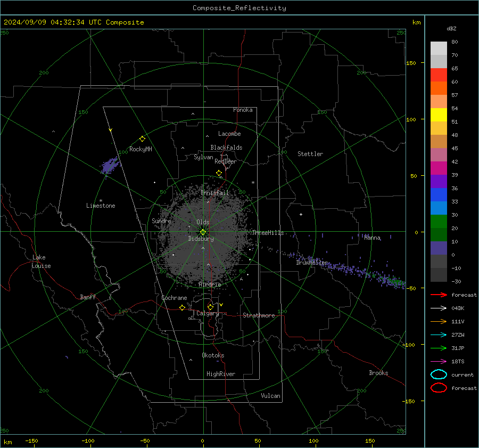Click the Vulcan label
Image resolution: width=479 pixels, height=448 pixels.
pyautogui.click(x=271, y=396)
